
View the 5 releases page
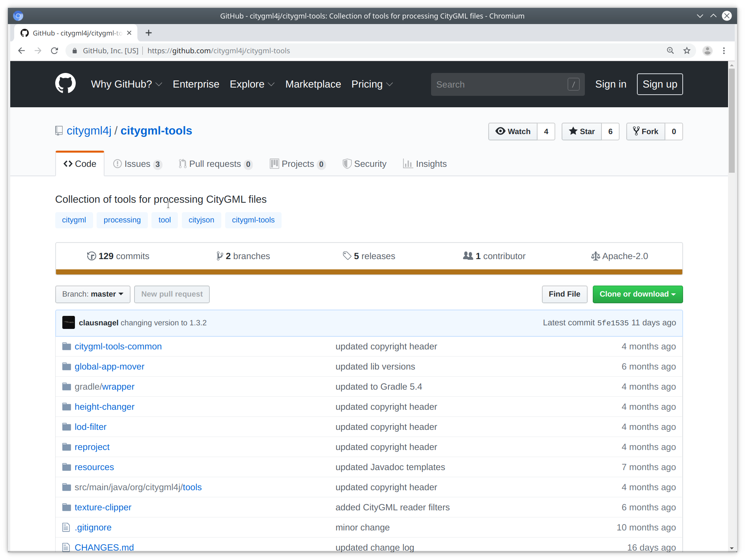[369, 256]
